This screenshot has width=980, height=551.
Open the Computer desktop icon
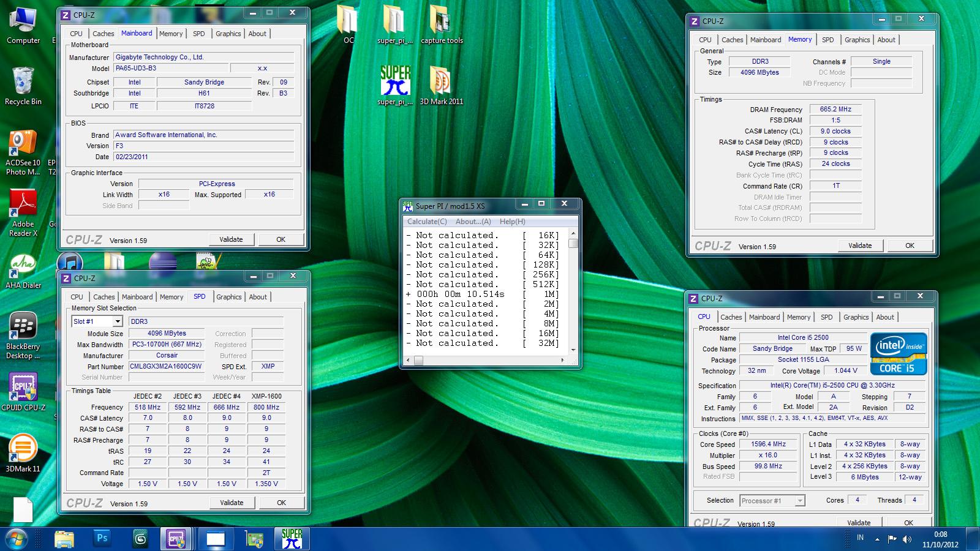point(23,26)
